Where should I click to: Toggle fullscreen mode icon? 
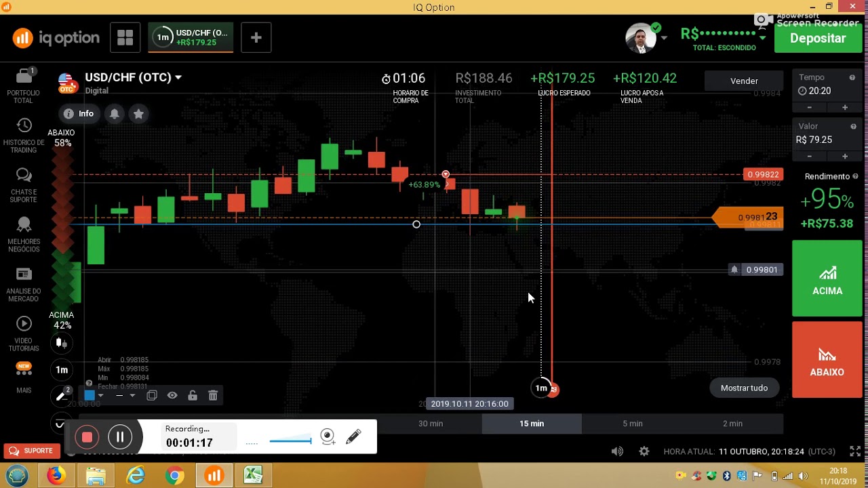click(855, 451)
